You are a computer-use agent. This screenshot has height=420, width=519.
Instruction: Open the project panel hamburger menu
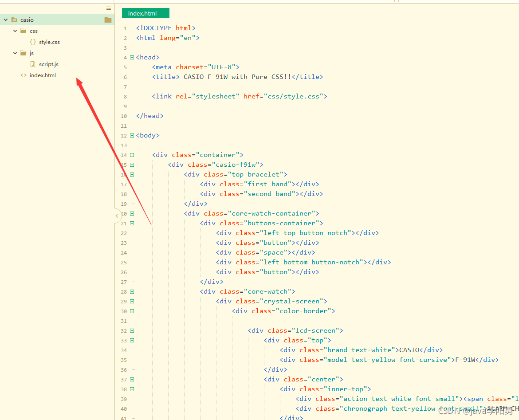(109, 8)
